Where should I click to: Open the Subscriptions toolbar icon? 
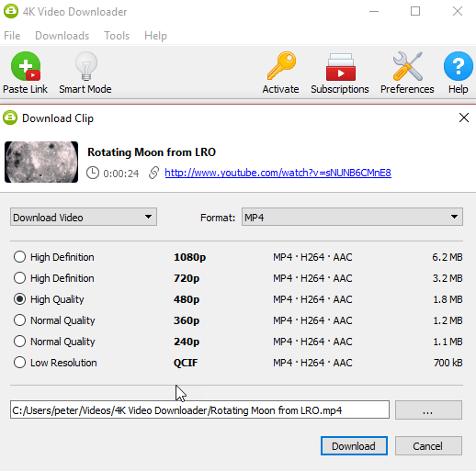[341, 67]
